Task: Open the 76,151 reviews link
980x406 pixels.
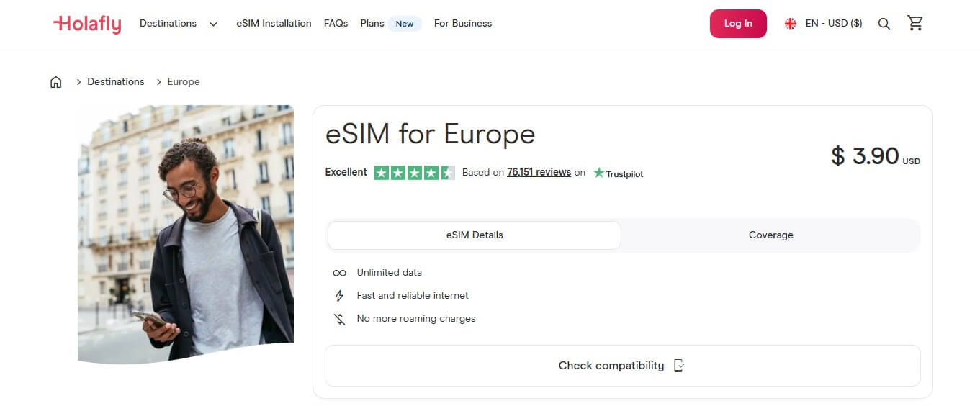Action: (539, 173)
